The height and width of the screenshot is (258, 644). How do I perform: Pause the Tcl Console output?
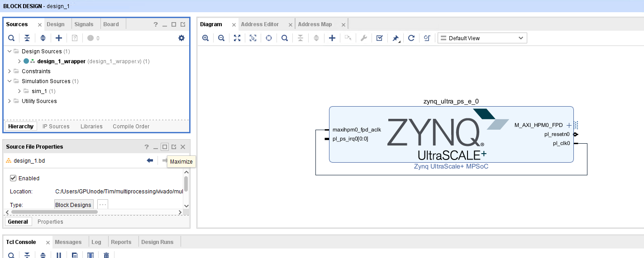(x=59, y=255)
